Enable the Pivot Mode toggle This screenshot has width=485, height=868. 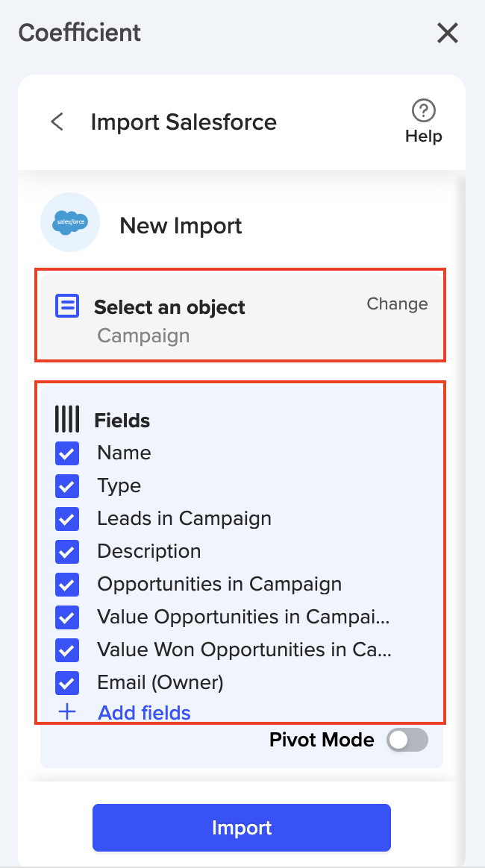(407, 740)
